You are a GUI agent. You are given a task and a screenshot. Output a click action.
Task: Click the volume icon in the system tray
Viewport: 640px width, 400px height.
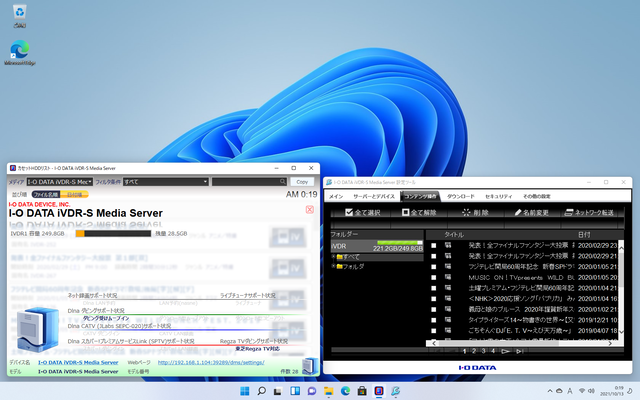pyautogui.click(x=591, y=391)
